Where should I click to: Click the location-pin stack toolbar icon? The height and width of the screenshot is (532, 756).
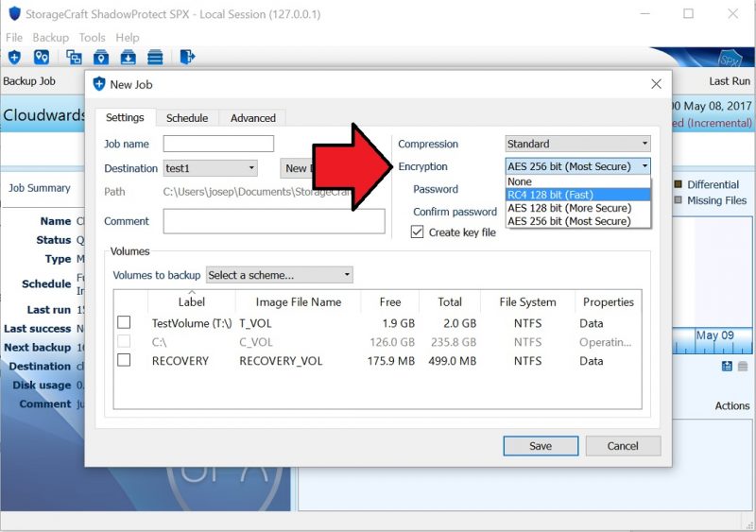101,58
